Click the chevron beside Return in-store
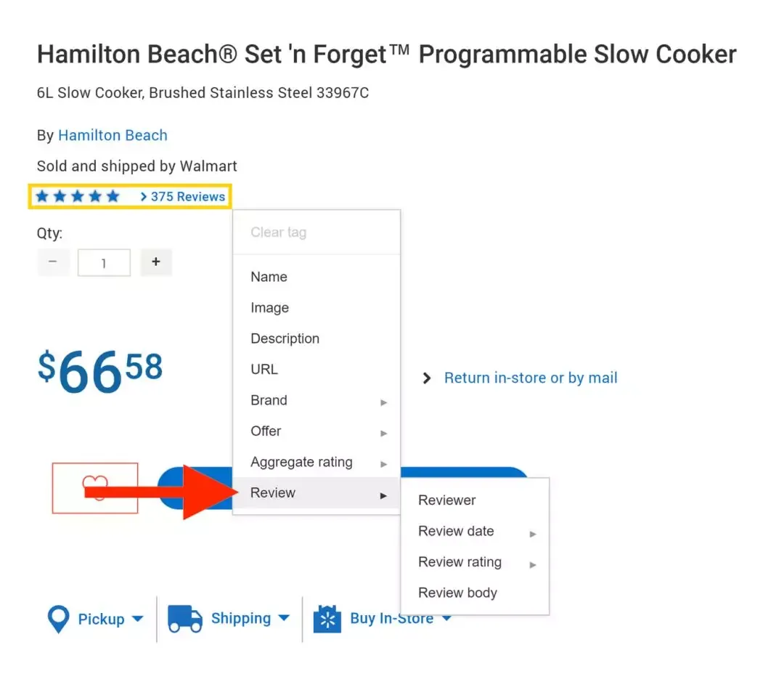This screenshot has width=784, height=674. (428, 378)
